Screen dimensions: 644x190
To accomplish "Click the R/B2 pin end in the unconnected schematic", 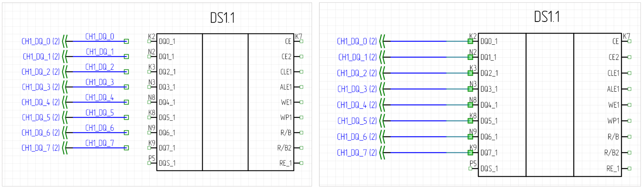I will [301, 148].
